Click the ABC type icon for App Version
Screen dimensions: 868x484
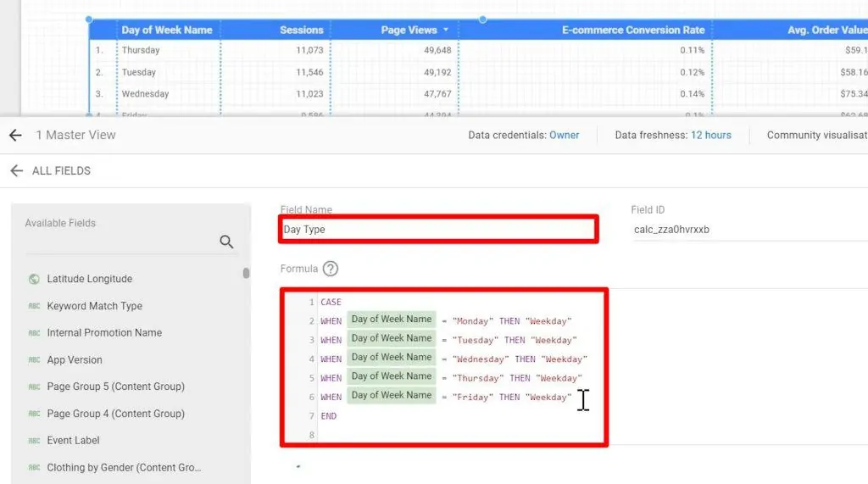coord(34,360)
